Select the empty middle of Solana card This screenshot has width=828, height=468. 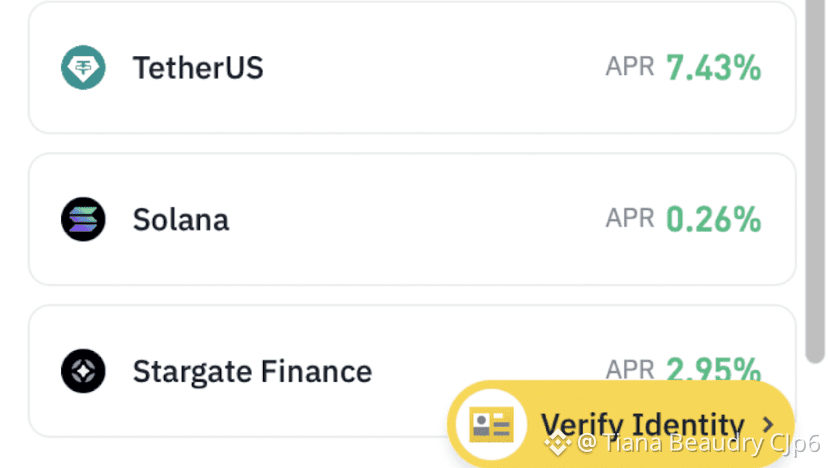click(x=420, y=220)
